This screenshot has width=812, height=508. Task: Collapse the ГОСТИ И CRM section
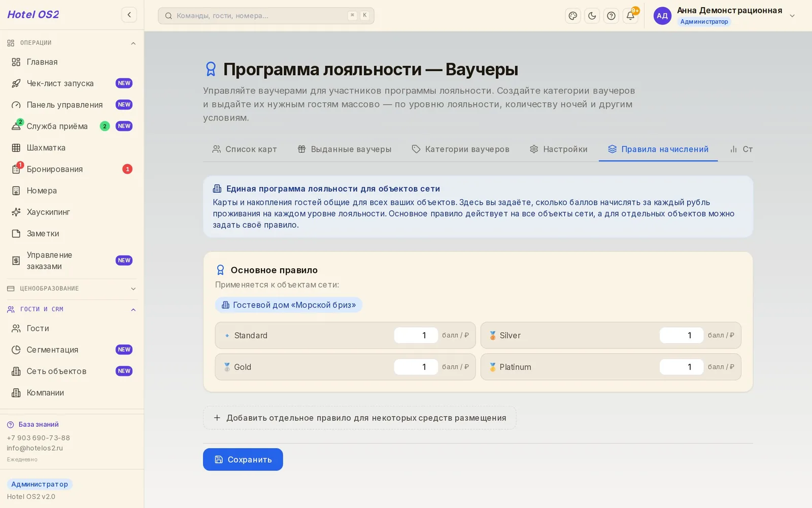[72, 309]
